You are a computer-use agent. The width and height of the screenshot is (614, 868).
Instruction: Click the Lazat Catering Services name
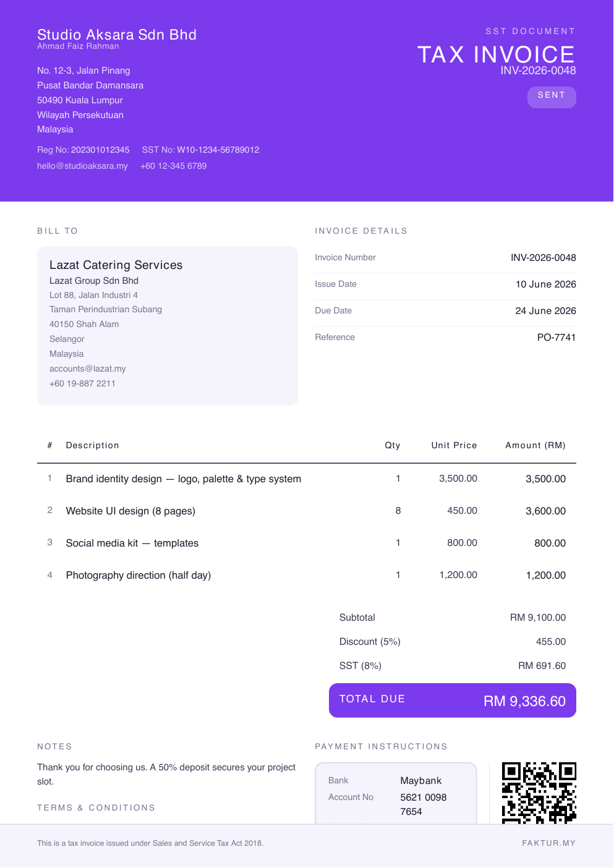[116, 265]
